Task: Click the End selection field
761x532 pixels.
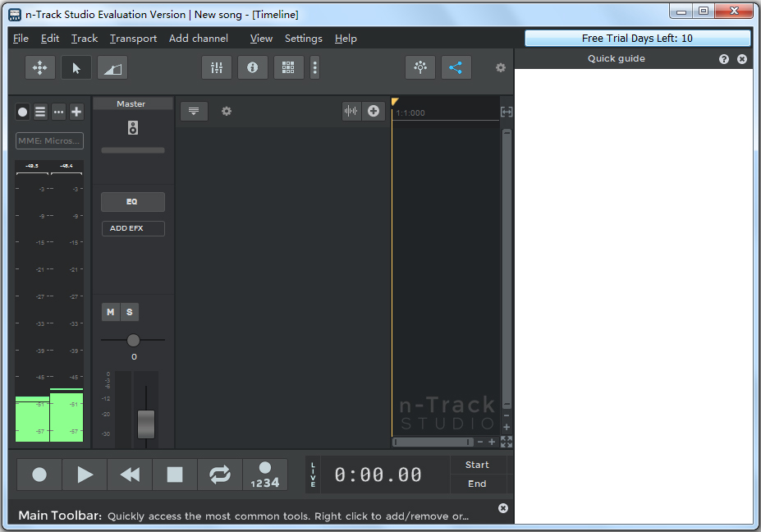Action: click(477, 484)
